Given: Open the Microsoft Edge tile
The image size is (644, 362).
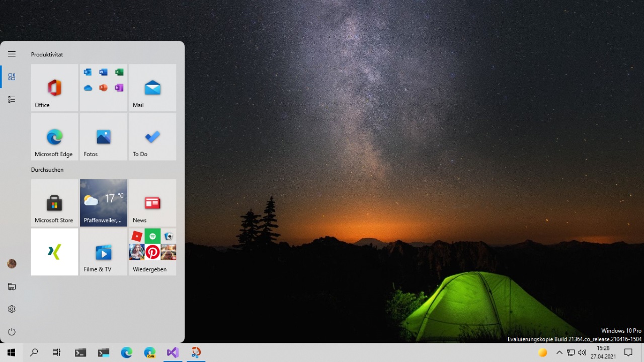Looking at the screenshot, I should [54, 137].
